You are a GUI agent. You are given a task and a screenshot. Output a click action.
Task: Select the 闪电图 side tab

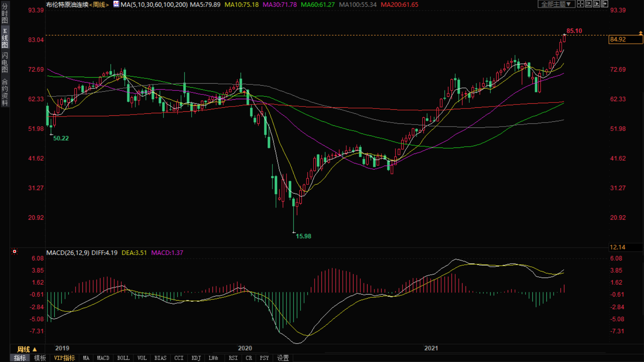[5, 62]
